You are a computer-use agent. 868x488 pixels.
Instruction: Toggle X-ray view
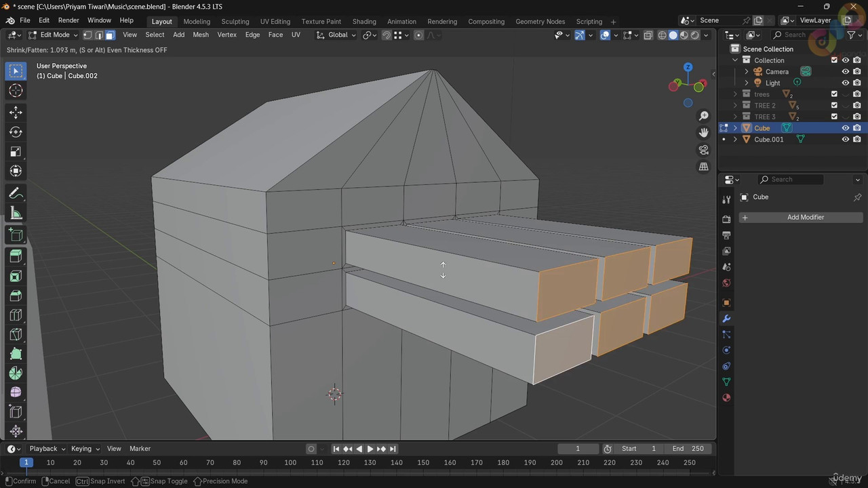(x=648, y=35)
